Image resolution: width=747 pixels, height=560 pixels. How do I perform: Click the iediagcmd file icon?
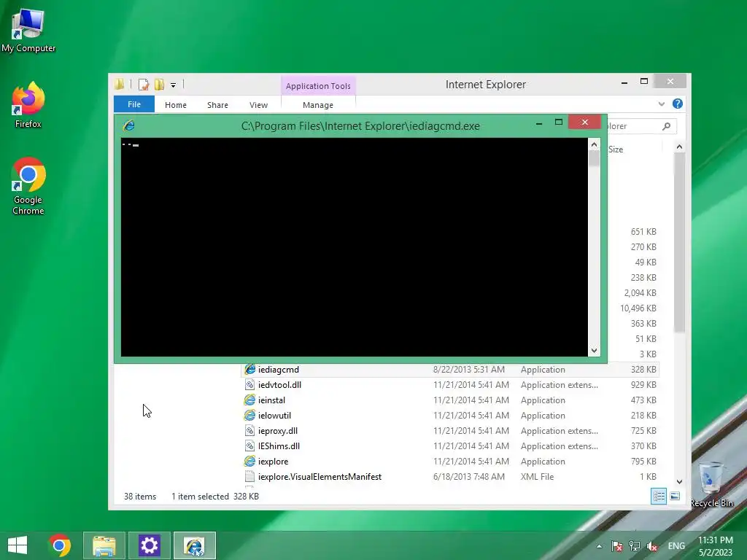(x=249, y=369)
